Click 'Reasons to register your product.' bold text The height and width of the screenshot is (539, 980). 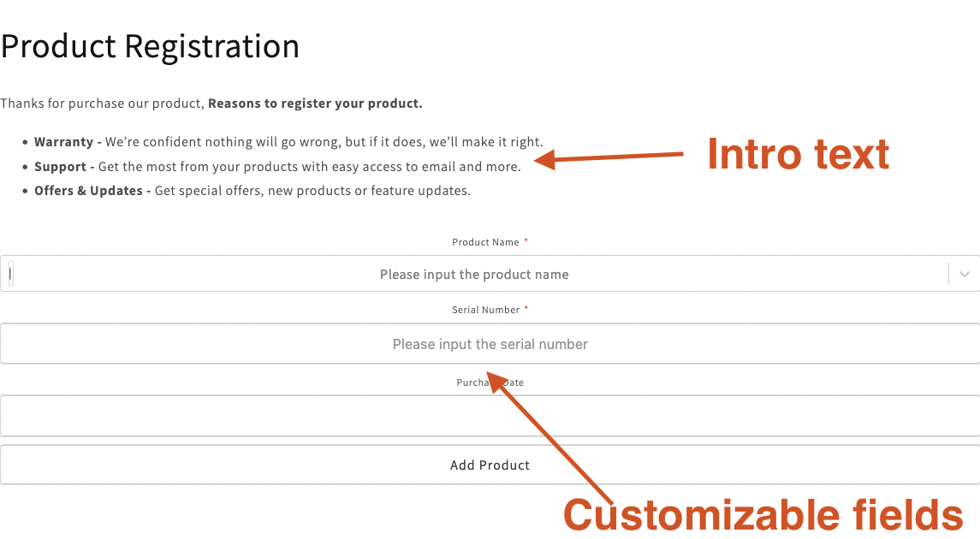pos(315,104)
